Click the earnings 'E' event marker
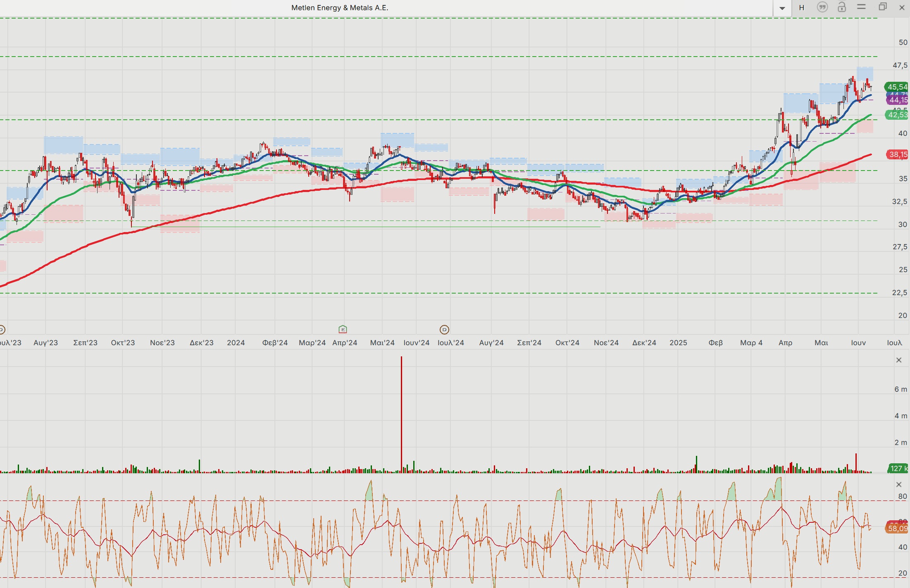 [343, 330]
